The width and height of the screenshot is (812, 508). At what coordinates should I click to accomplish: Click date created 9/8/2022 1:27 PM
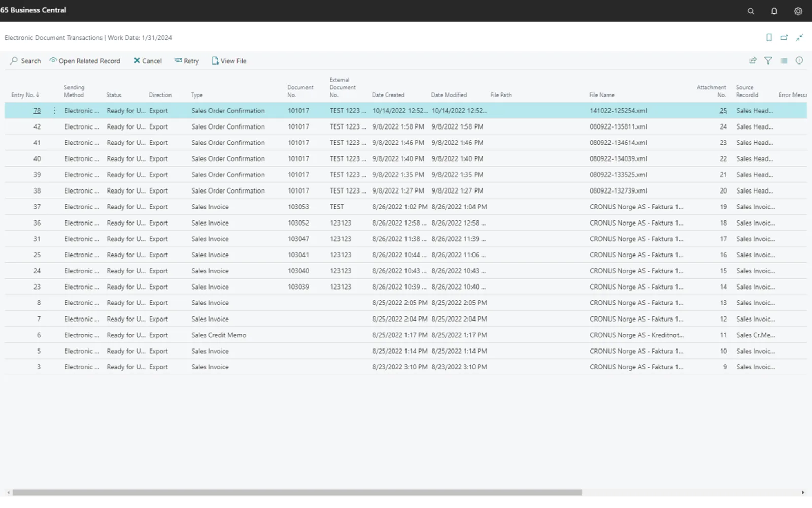click(x=398, y=191)
